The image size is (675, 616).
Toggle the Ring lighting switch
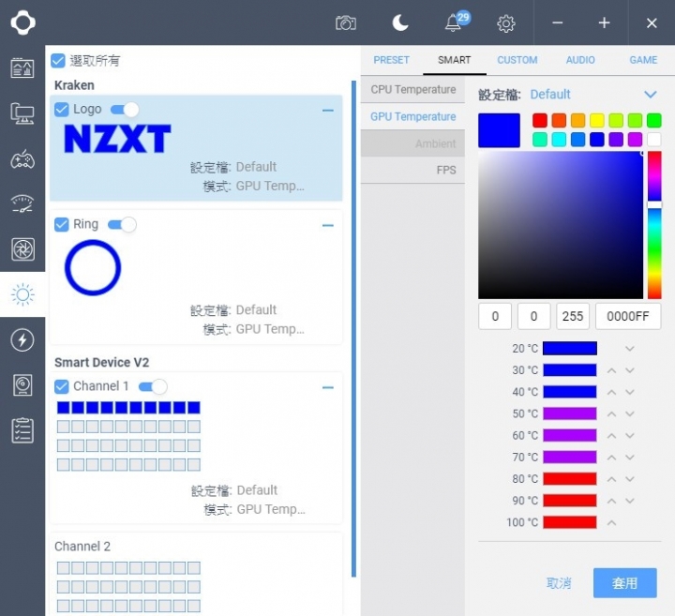pos(122,225)
